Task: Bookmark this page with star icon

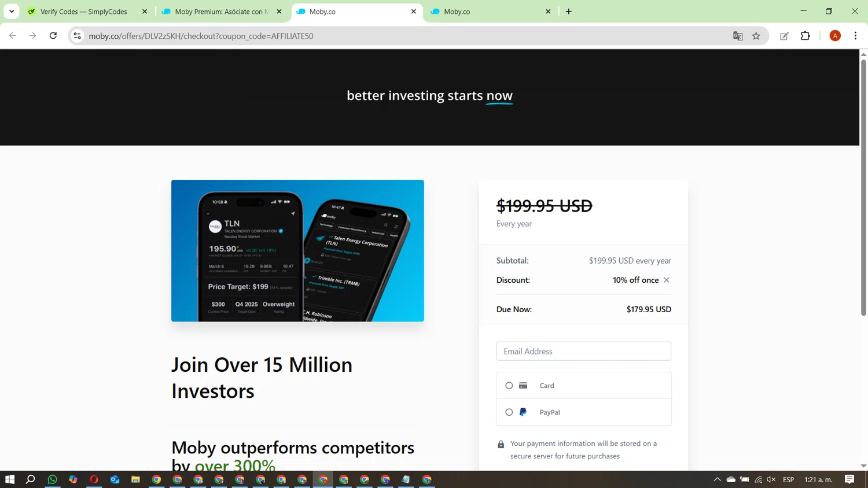Action: [x=756, y=36]
